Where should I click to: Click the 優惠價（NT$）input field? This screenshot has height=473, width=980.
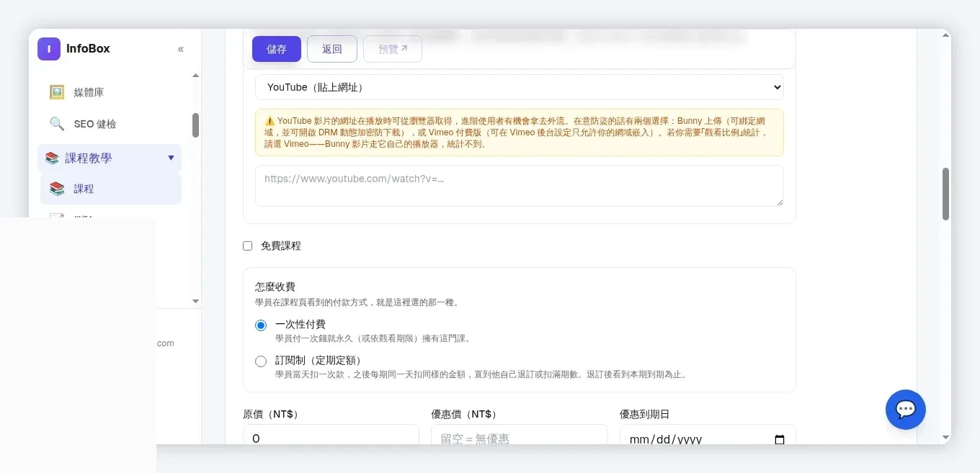click(x=520, y=435)
